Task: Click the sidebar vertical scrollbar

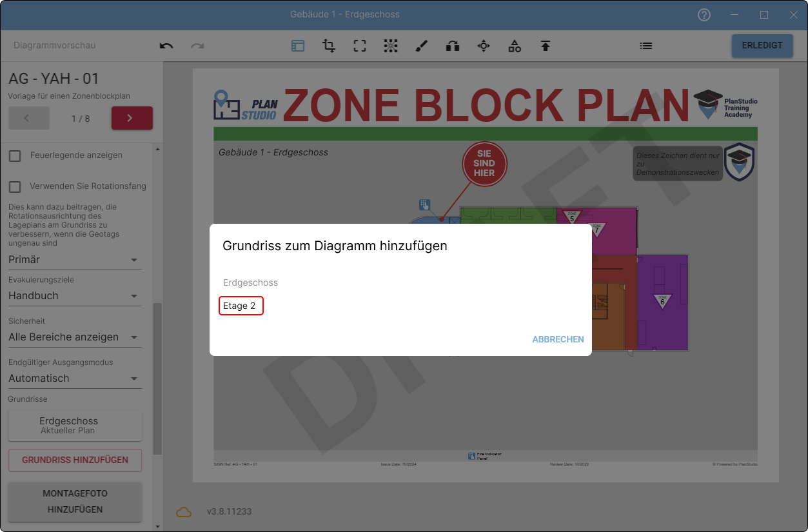Action: (x=157, y=379)
